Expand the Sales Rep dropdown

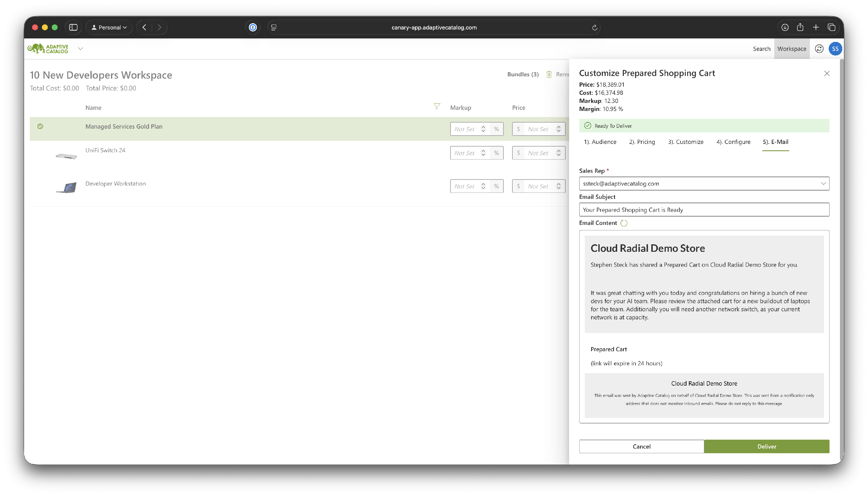point(823,184)
